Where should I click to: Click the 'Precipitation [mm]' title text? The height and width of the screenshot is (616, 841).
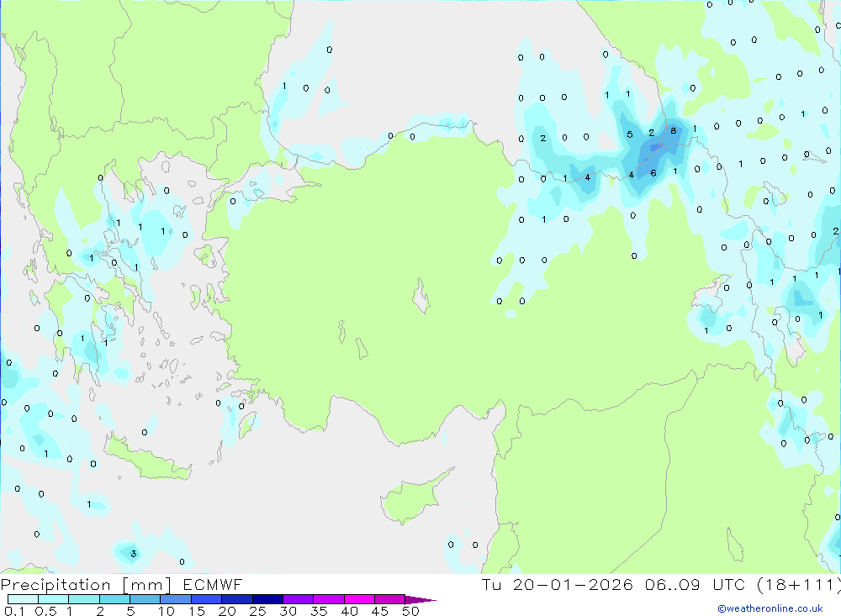click(86, 585)
